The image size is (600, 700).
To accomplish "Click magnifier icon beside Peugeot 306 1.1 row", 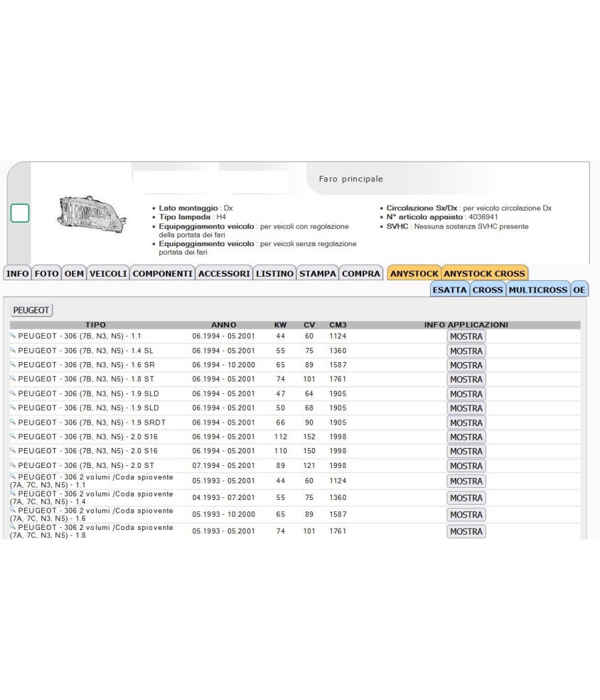I will tap(13, 335).
